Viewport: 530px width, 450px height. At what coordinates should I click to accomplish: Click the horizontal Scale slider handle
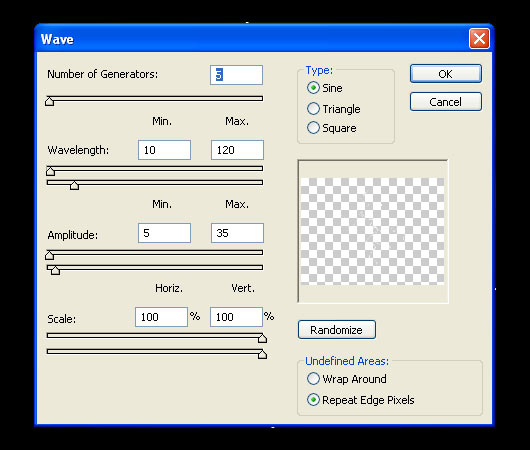point(262,338)
